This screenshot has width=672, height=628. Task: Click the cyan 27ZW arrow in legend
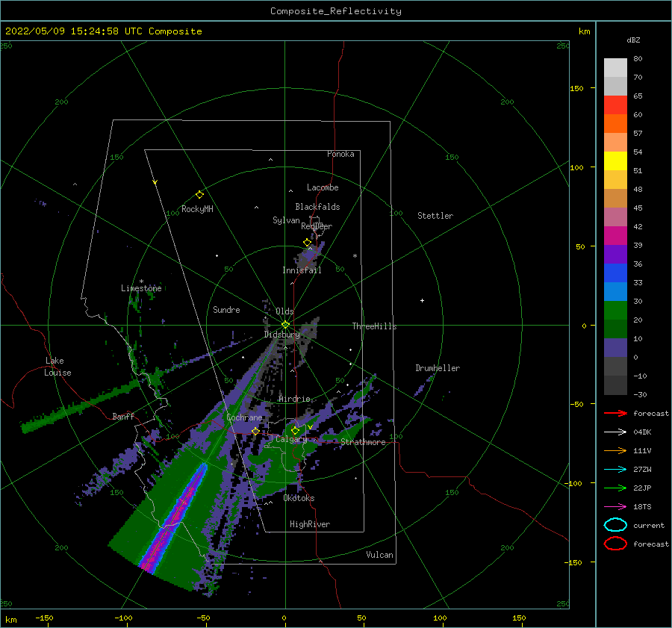coord(615,470)
